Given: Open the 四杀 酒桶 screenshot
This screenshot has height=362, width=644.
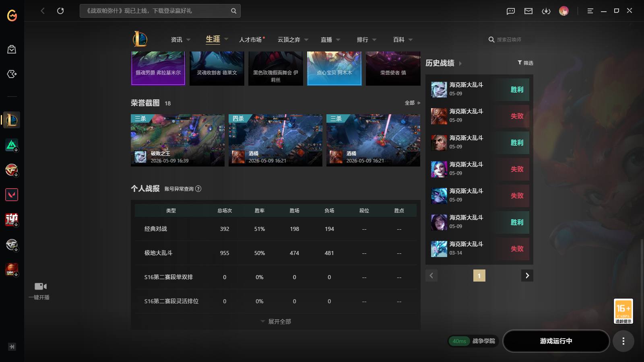Looking at the screenshot, I should point(275,140).
